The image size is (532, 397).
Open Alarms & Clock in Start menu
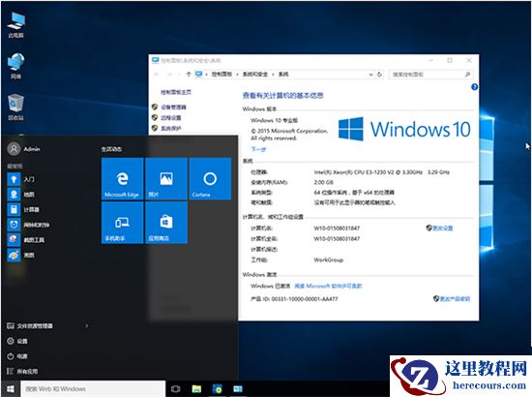tap(28, 225)
